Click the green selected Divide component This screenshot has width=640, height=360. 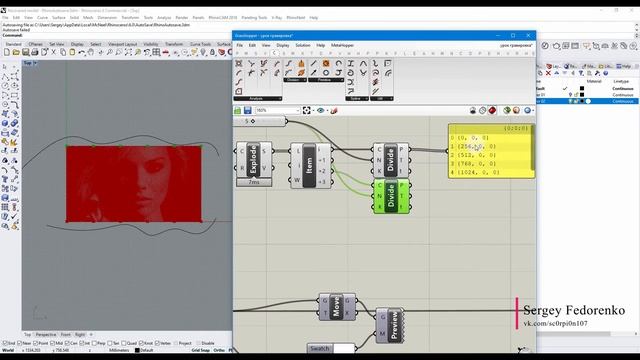[x=391, y=196]
